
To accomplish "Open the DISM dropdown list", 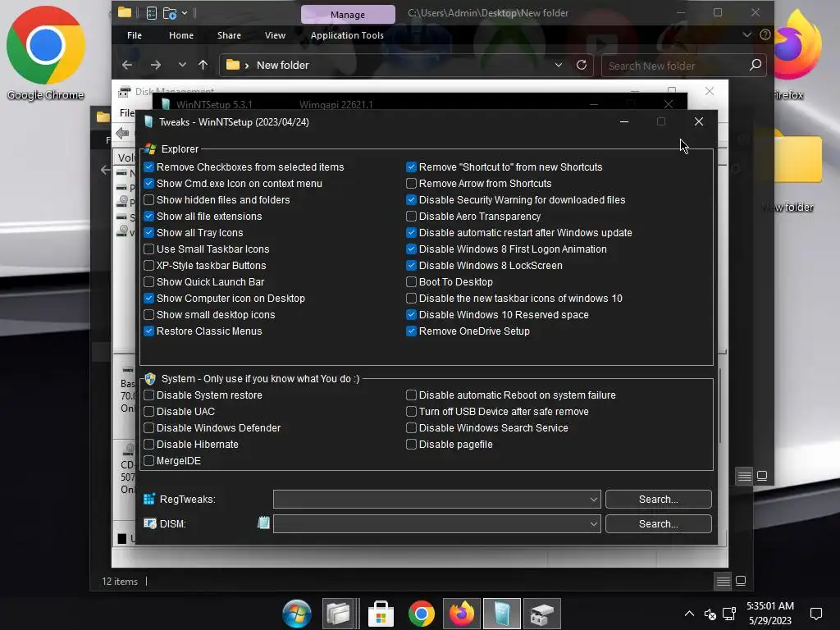I will 594,524.
